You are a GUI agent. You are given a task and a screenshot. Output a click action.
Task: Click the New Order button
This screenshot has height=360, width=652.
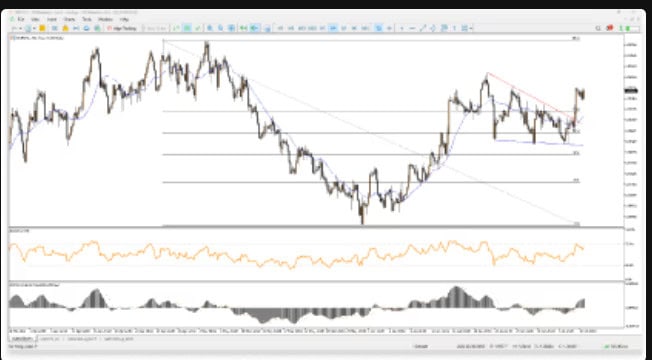[x=154, y=28]
